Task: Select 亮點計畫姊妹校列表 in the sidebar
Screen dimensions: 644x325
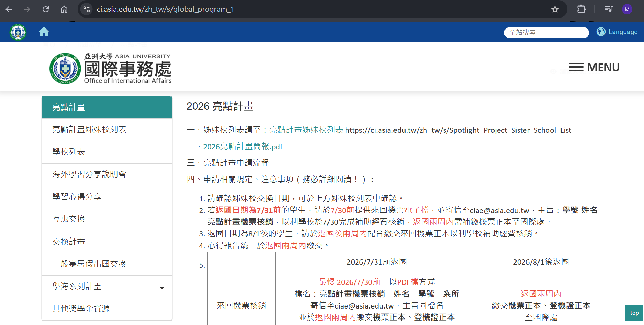Action: [89, 129]
